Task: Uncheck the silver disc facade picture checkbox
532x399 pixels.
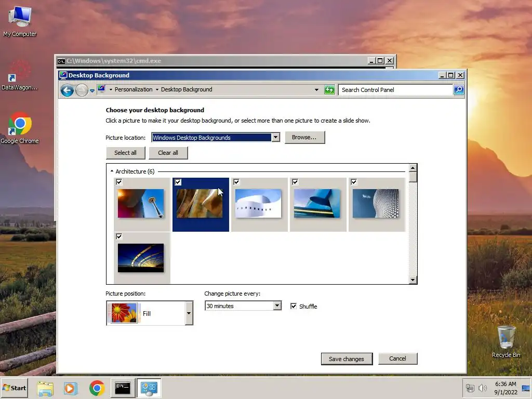Action: 354,182
